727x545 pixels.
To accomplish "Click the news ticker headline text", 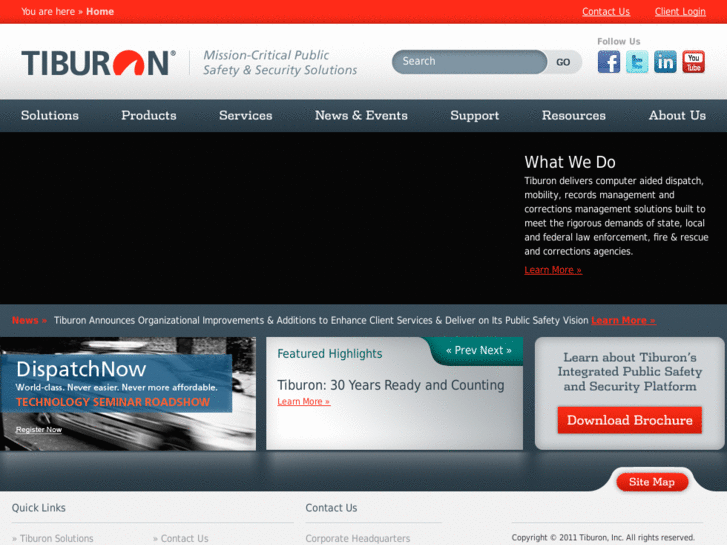I will click(321, 321).
